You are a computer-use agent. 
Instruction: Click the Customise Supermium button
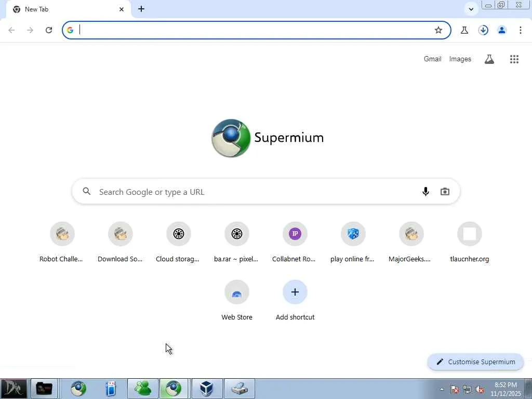[x=476, y=362]
